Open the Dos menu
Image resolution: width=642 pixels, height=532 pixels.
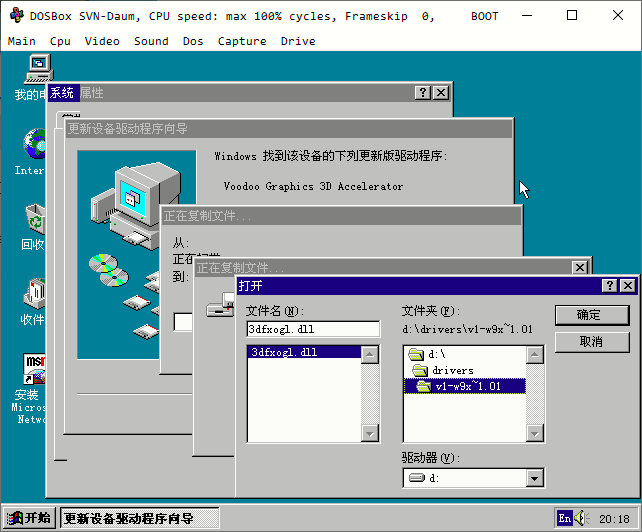click(193, 41)
